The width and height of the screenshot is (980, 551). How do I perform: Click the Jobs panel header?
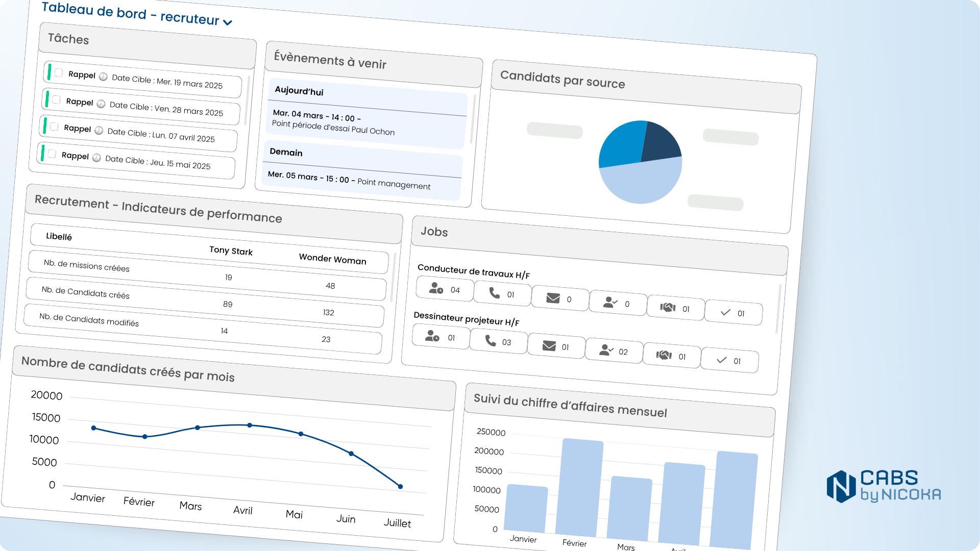tap(600, 245)
